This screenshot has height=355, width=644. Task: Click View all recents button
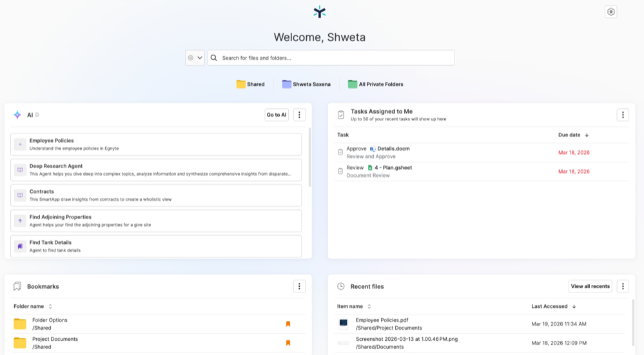(x=590, y=286)
